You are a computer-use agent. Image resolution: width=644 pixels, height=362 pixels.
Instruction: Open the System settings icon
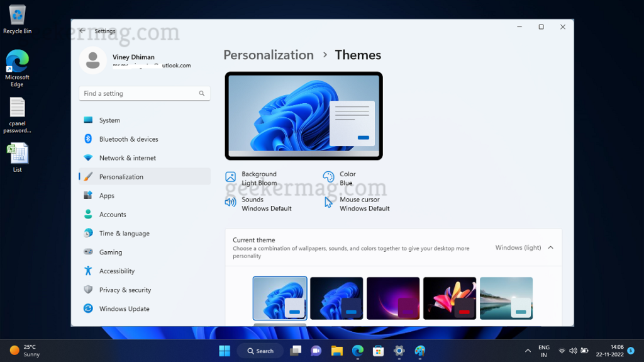coord(88,120)
